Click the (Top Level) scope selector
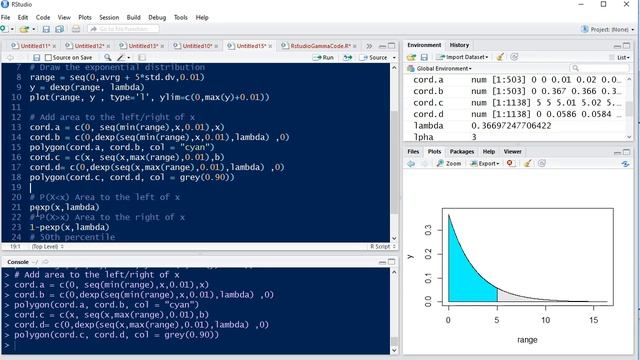Screen dimensions: 640x360 coord(47,247)
